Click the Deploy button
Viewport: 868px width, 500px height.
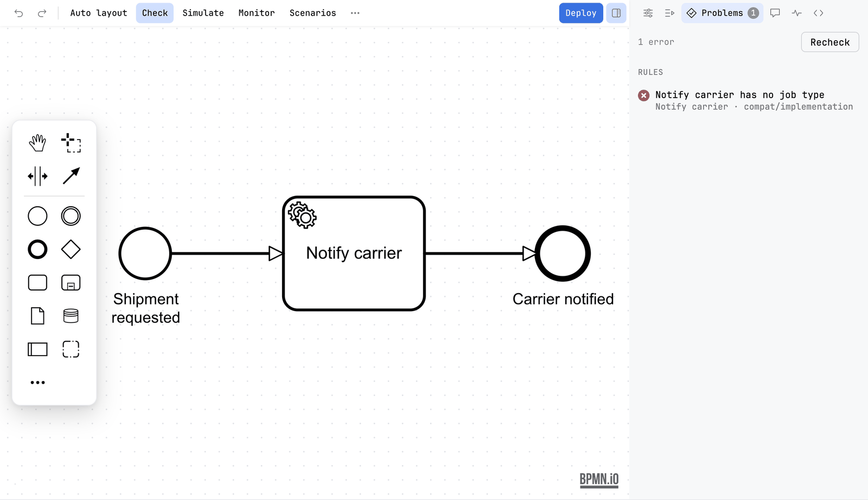(x=581, y=13)
